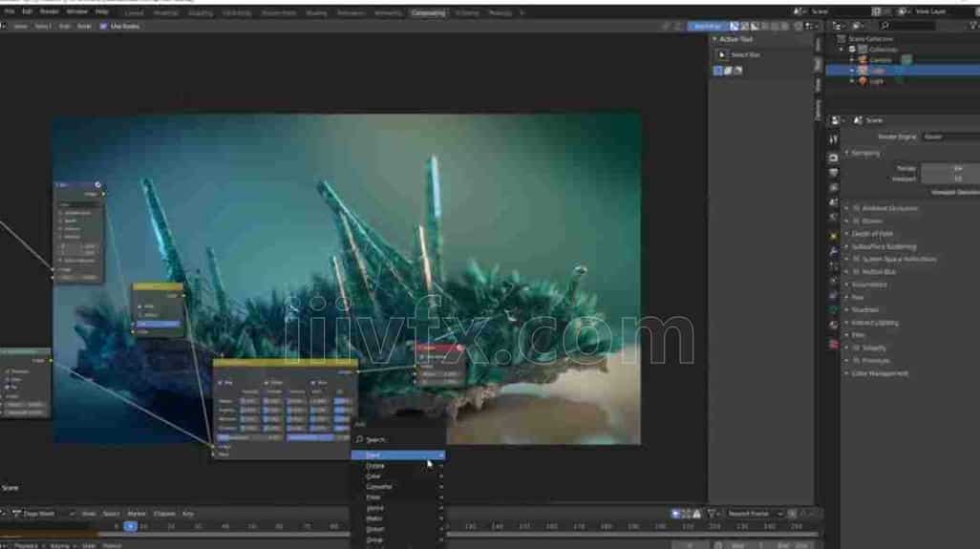Enable the Motion Blur checkbox
This screenshot has width=980, height=549.
[x=857, y=272]
